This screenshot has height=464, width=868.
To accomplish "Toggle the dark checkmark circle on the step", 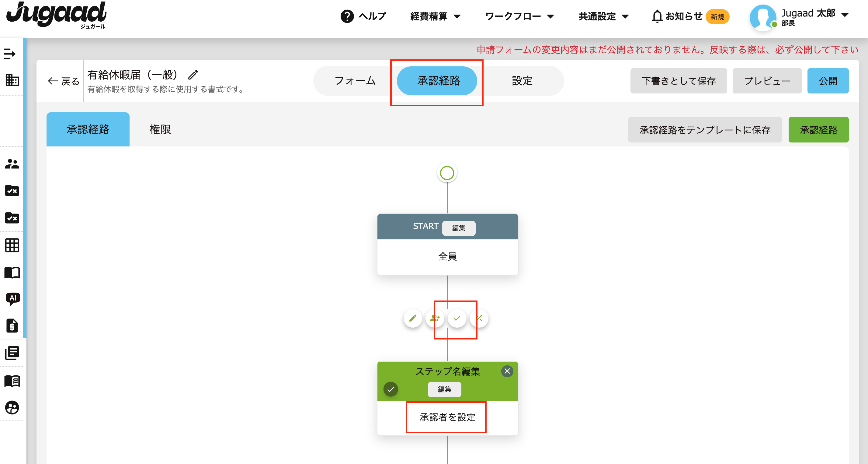I will (x=391, y=389).
